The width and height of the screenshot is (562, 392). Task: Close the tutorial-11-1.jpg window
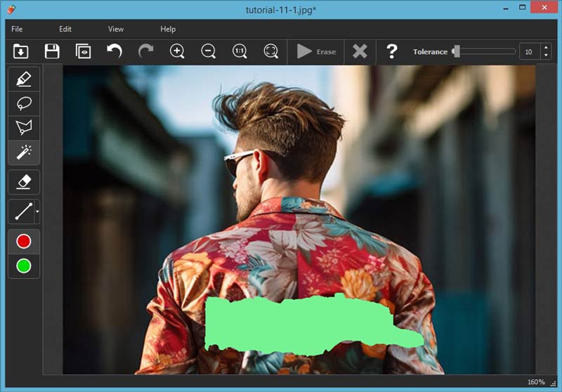tap(544, 8)
